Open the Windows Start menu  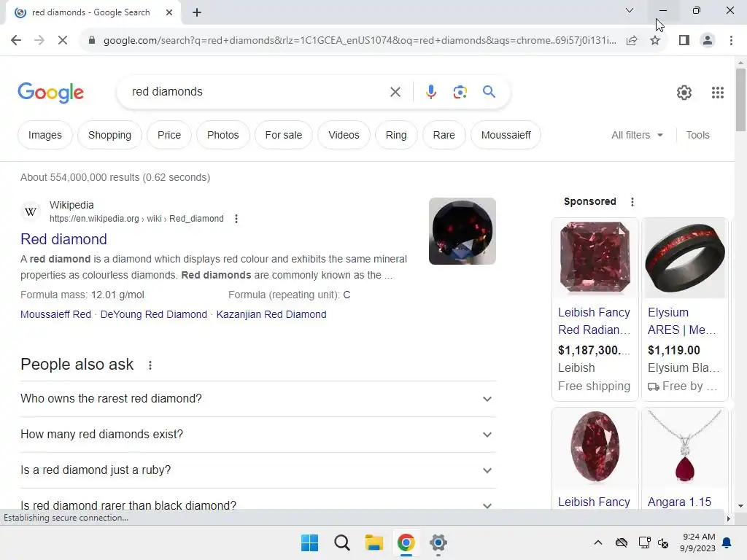[309, 542]
